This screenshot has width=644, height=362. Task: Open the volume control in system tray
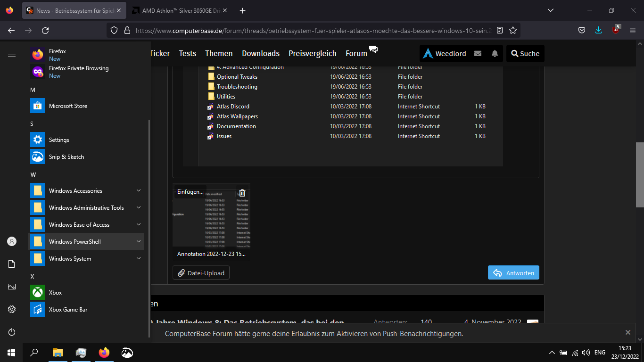(x=586, y=353)
